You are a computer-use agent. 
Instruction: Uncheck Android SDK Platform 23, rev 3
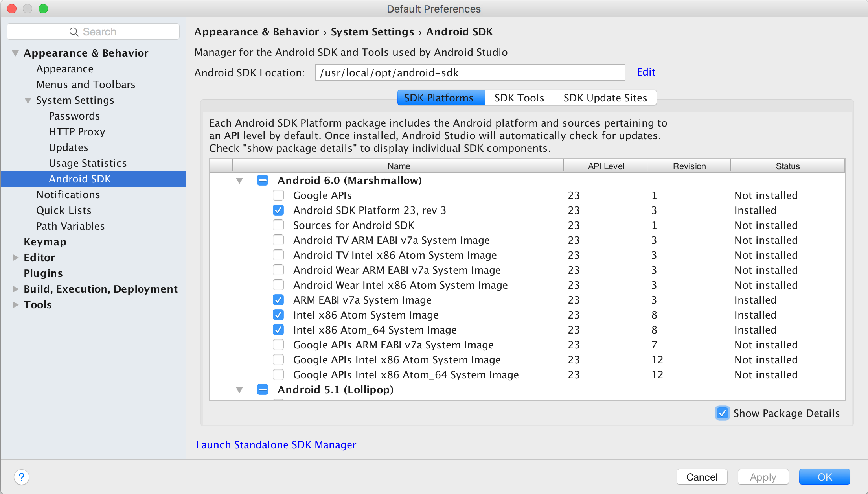[278, 210]
